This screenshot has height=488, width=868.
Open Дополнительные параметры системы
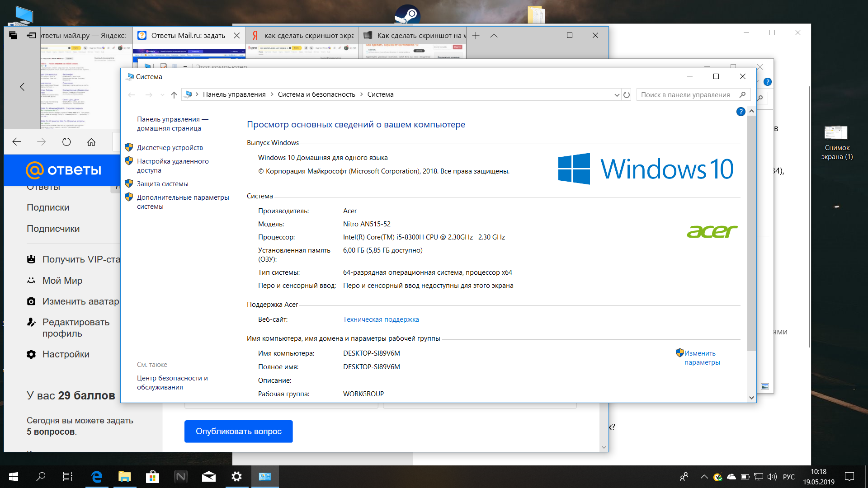[183, 202]
